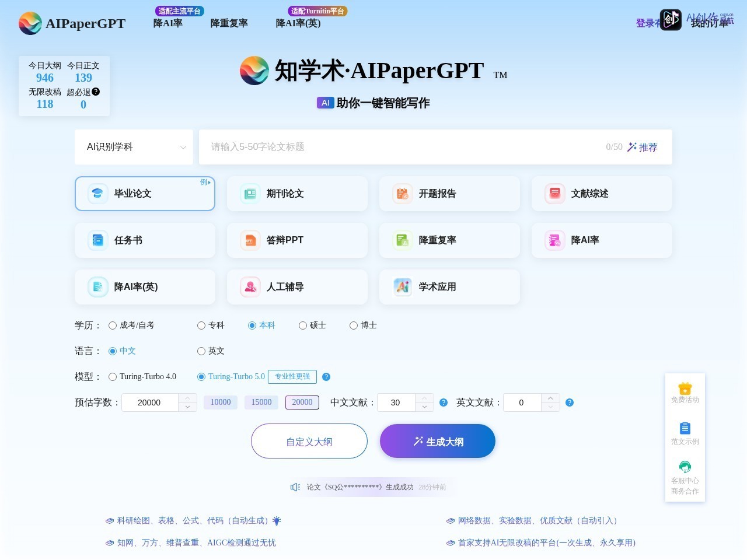Select the 任务书 card icon
747x560 pixels.
pos(97,240)
